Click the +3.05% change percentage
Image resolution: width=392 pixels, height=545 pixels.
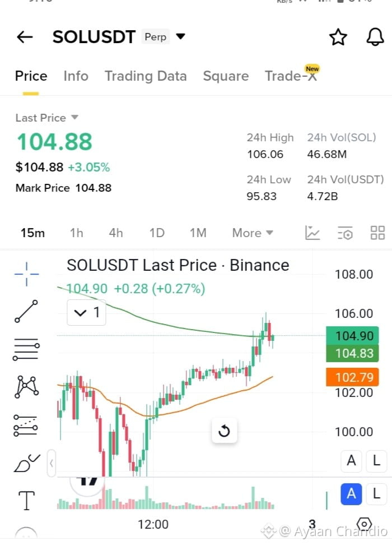[89, 168]
